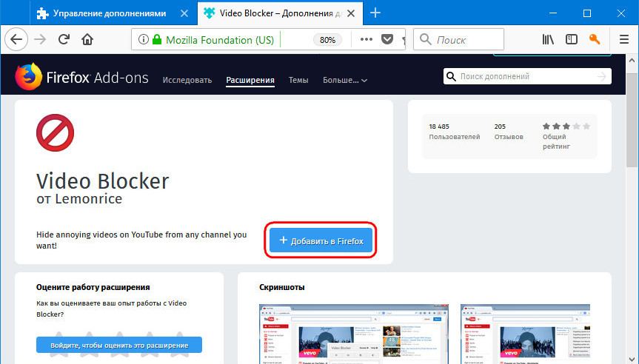The height and width of the screenshot is (364, 639).
Task: Open the Firefox hamburger menu
Action: point(624,39)
